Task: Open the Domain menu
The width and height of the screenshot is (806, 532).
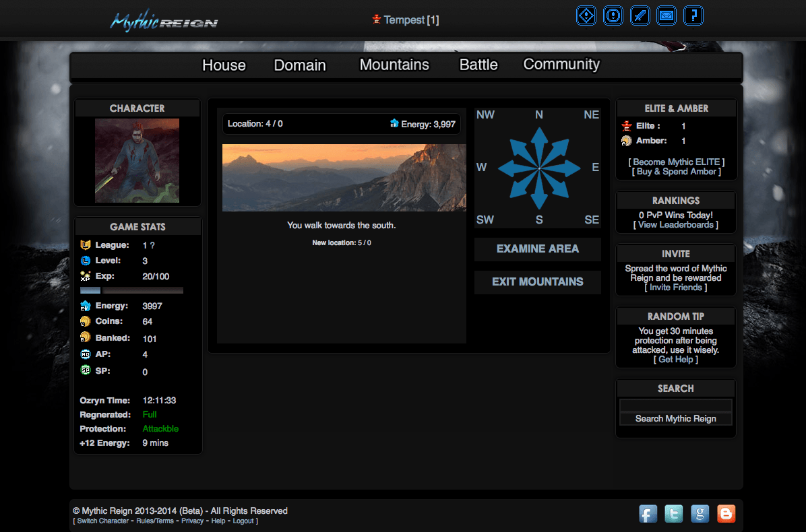Action: point(300,65)
